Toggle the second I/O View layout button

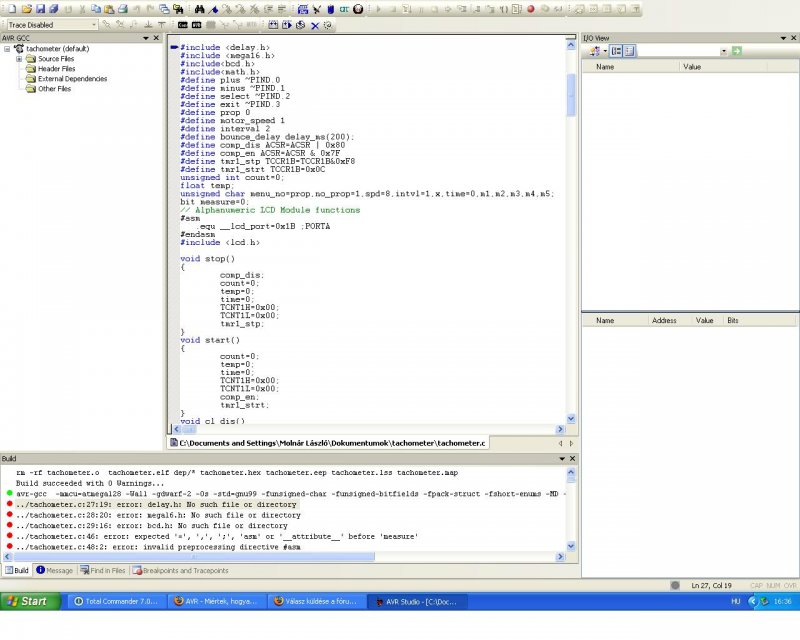tap(630, 51)
